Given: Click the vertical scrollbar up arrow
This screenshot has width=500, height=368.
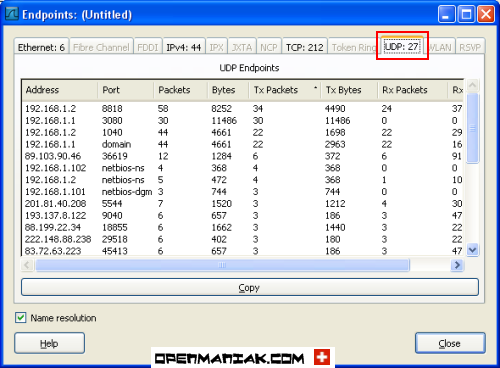Looking at the screenshot, I should [473, 86].
